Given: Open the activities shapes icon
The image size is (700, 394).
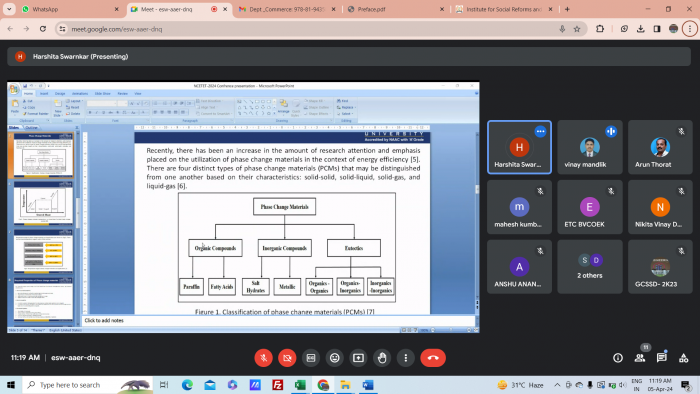Looking at the screenshot, I should tap(683, 358).
